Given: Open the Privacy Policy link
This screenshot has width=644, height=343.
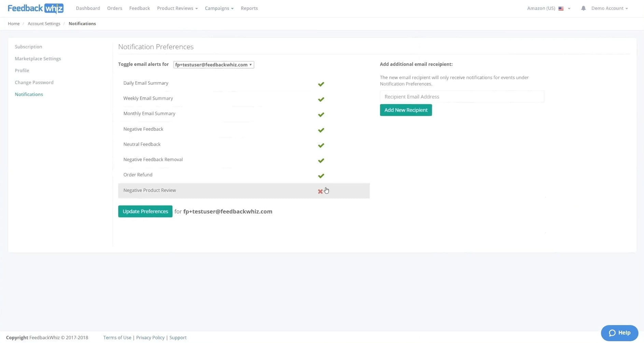Looking at the screenshot, I should click(x=150, y=338).
